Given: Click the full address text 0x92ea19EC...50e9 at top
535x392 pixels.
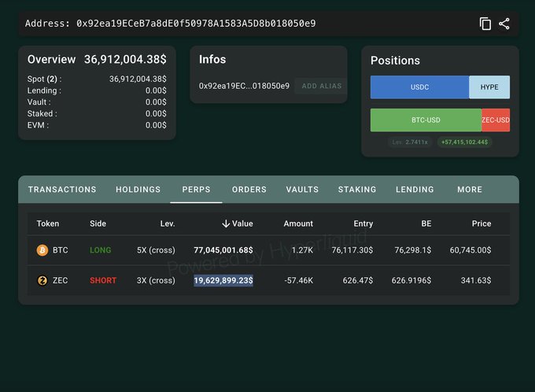Looking at the screenshot, I should click(x=196, y=24).
